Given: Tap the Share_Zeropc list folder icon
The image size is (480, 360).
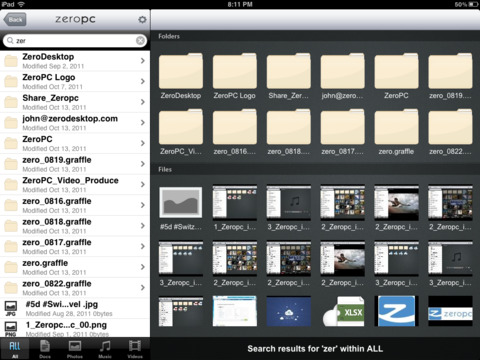Looking at the screenshot, I should [x=11, y=102].
